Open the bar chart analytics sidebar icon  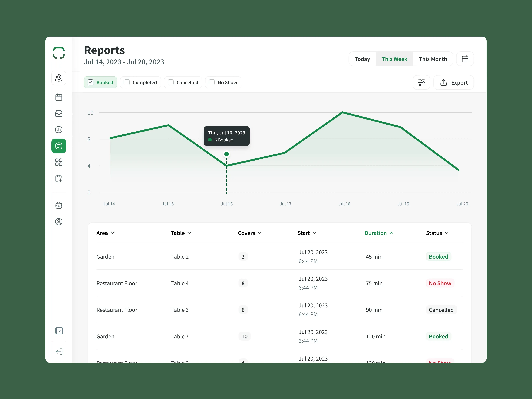click(59, 130)
